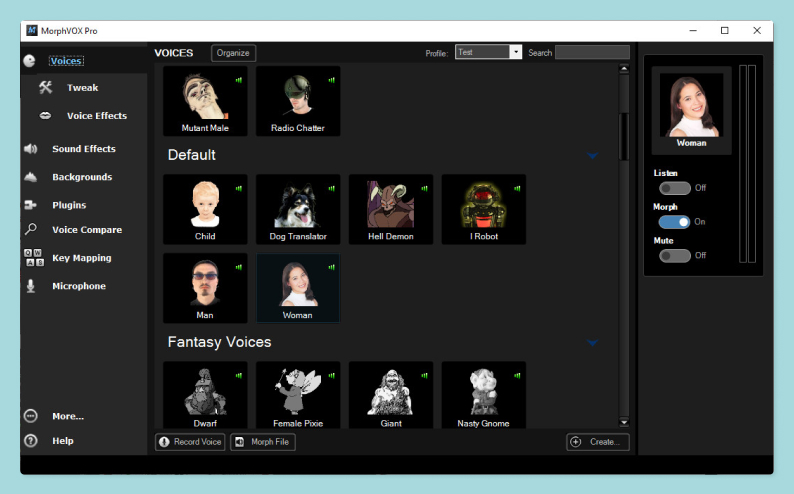
Task: Click the Create... button
Action: point(598,442)
